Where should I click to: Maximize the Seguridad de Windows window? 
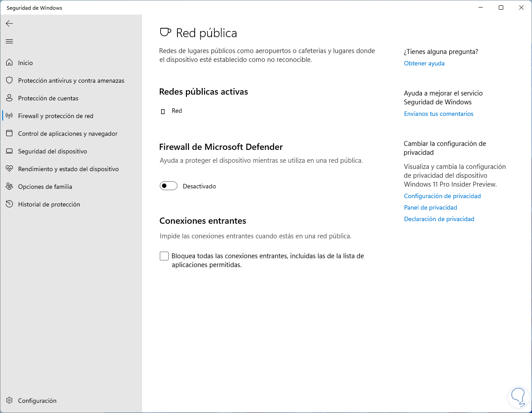click(501, 8)
